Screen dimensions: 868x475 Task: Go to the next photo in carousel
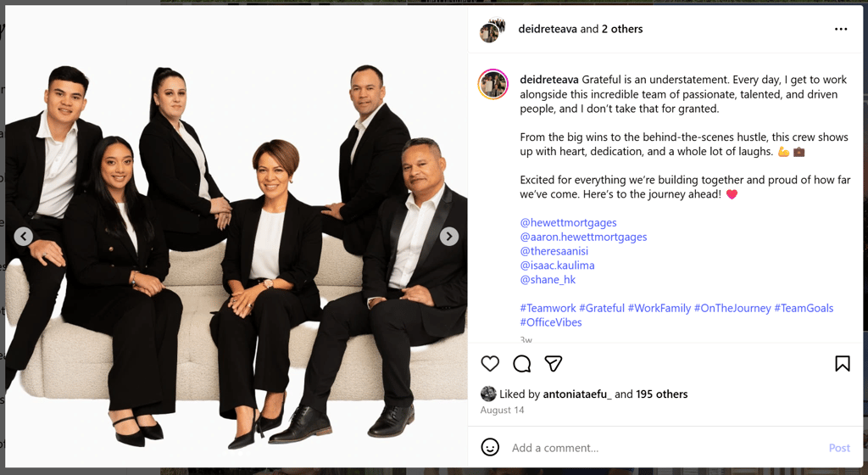coord(449,237)
